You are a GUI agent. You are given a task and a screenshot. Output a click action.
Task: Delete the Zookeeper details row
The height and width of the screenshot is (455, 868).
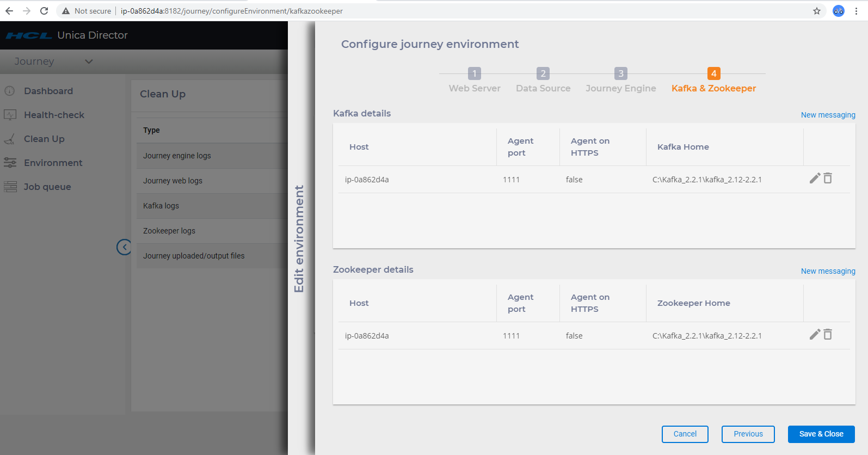click(828, 335)
